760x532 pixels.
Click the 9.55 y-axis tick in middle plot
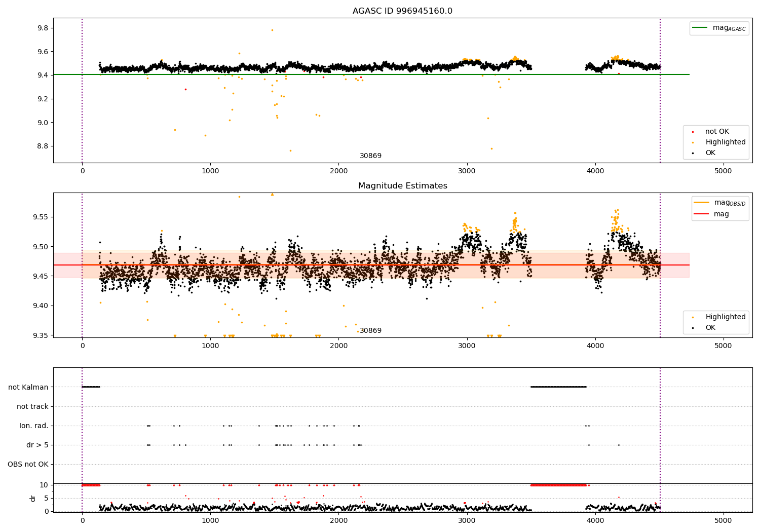[x=41, y=217]
